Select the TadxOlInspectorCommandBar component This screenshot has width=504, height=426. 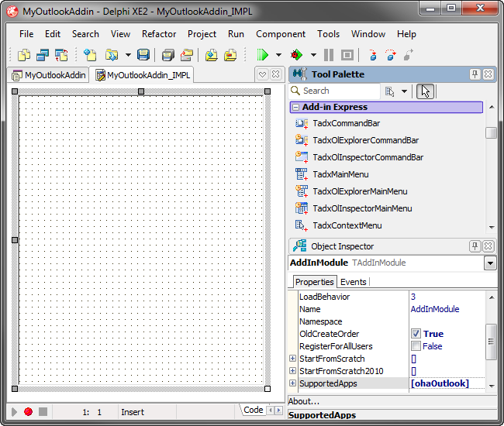(x=359, y=157)
